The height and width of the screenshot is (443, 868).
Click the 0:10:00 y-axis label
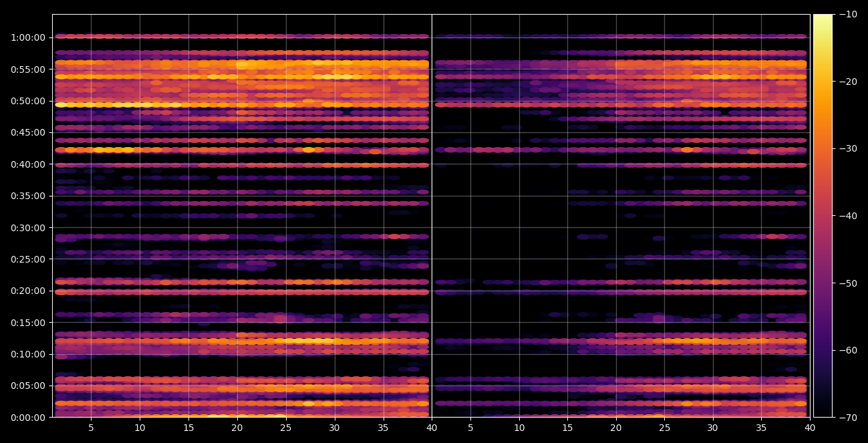pos(27,354)
